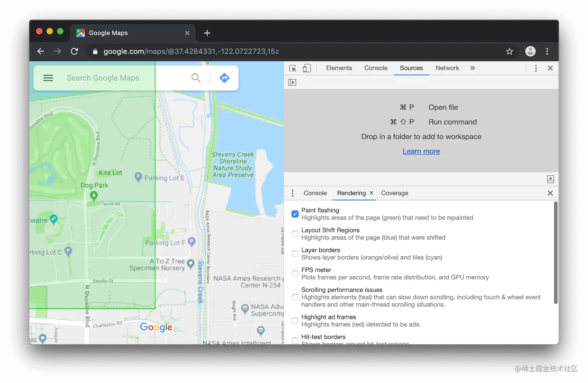Open a new browser tab

click(x=207, y=33)
